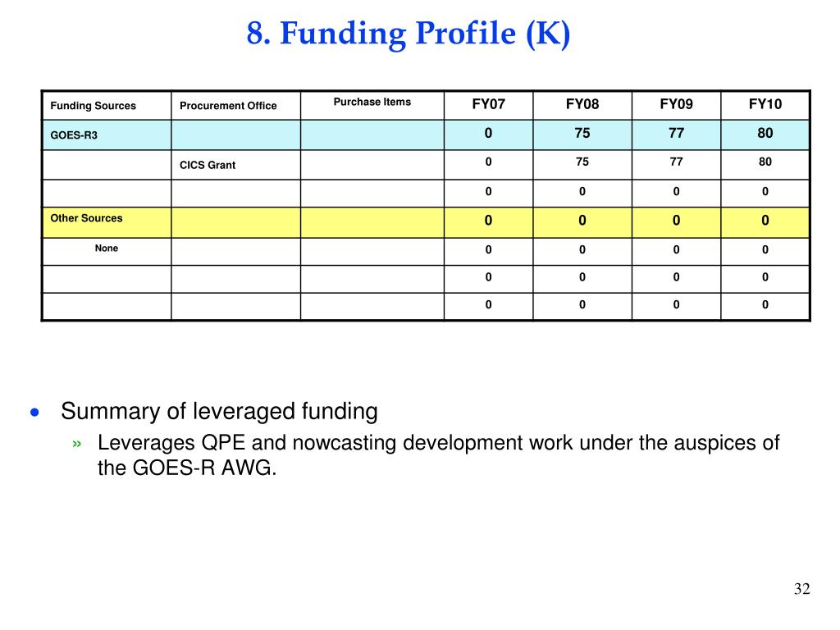840x630 pixels.
Task: Select the "GOES-R3" row label
Action: tap(74, 135)
